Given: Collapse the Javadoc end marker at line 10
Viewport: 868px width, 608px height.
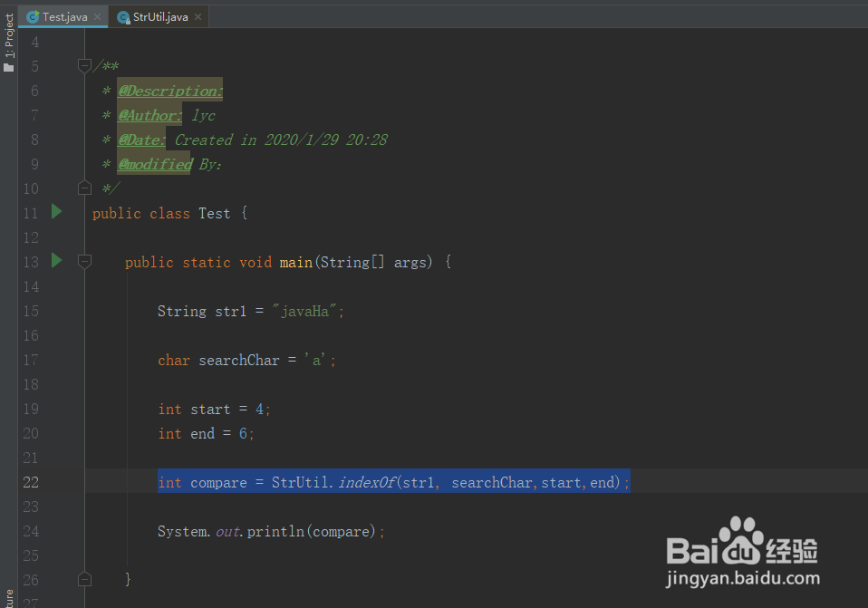Looking at the screenshot, I should 84,188.
